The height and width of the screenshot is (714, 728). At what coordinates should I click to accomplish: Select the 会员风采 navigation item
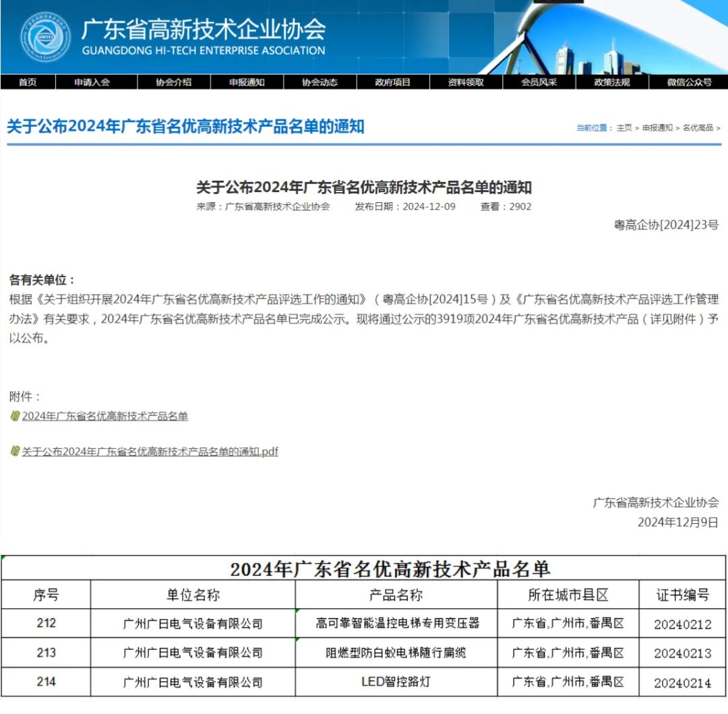(x=539, y=82)
